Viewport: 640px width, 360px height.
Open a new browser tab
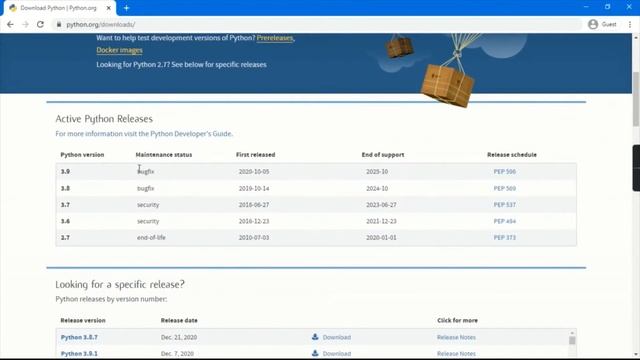tap(127, 8)
